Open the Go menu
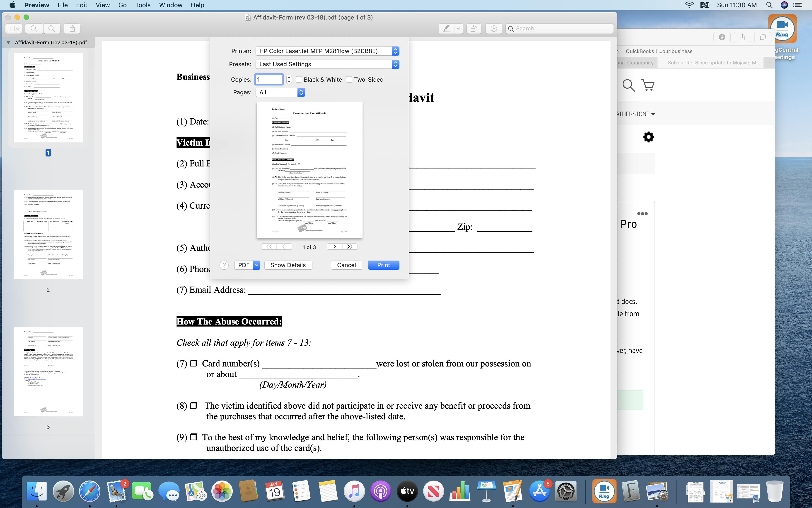812x508 pixels. pos(123,5)
